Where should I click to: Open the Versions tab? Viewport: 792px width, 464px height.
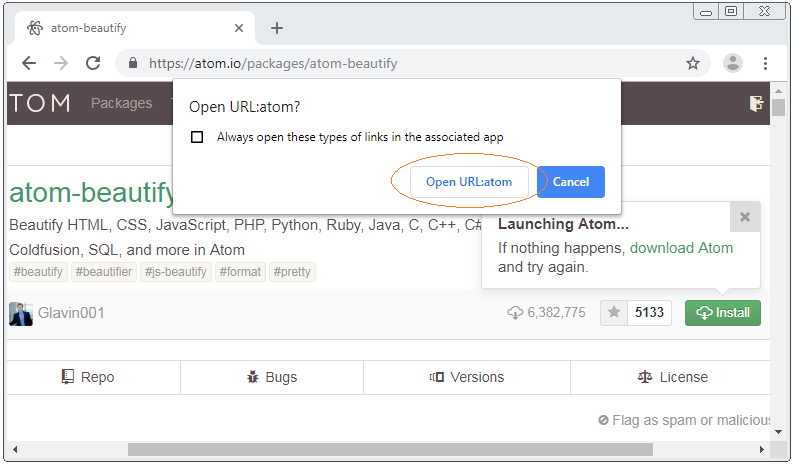467,377
